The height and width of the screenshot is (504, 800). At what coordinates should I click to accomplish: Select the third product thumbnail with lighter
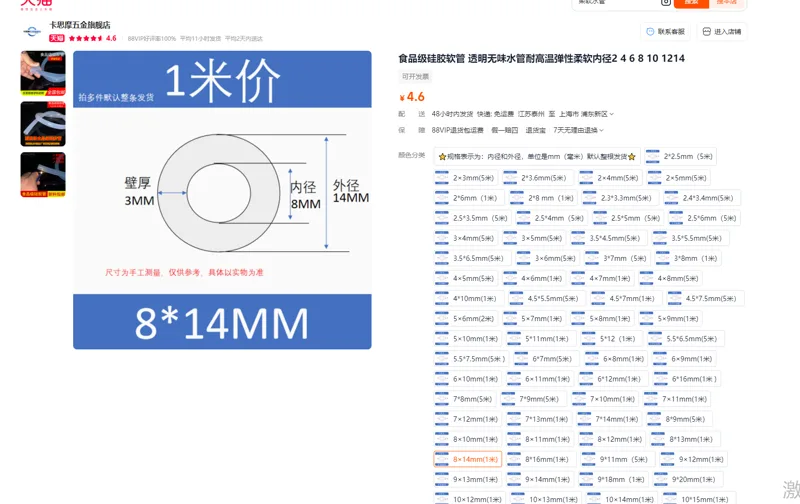coord(43,174)
